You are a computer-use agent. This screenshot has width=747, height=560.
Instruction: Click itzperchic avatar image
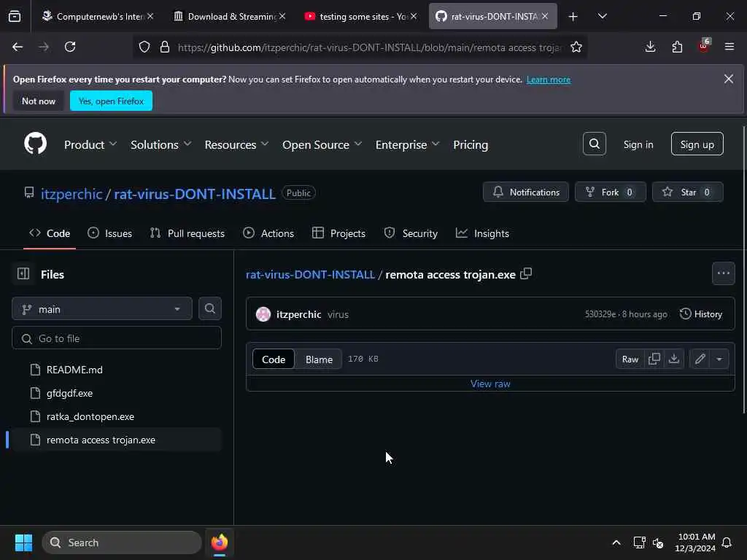(x=263, y=314)
